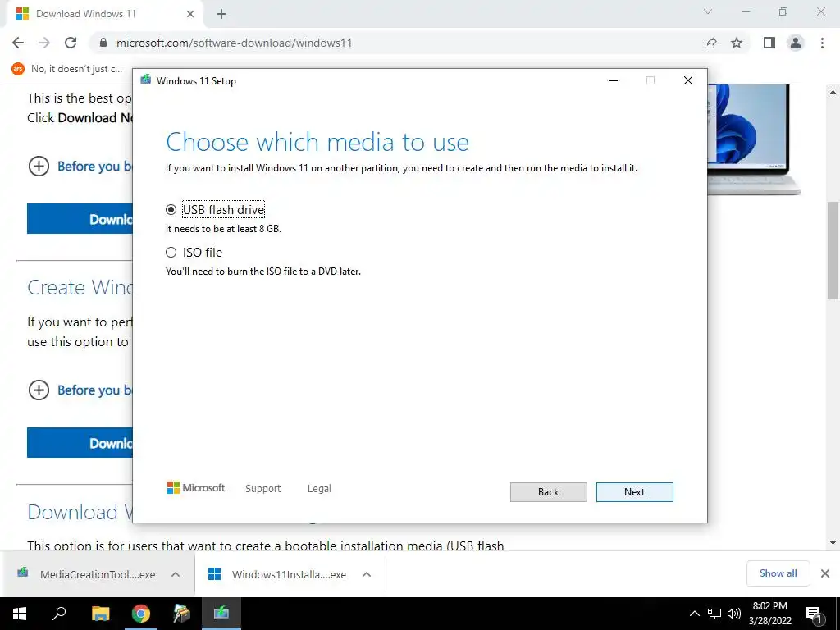Click the upper Download button on webpage
Screen dimensions: 840x630
80,218
